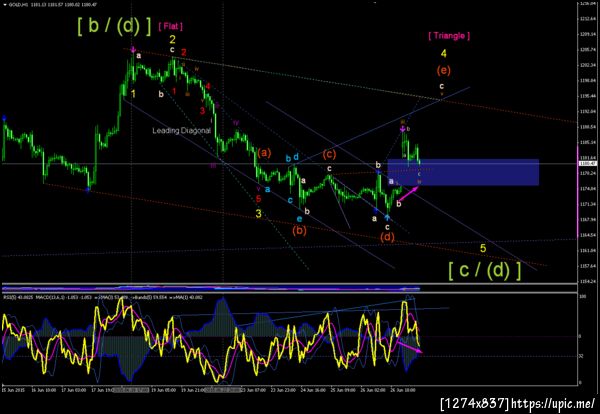The image size is (600, 414).
Task: Click the orange "(a)" wave label
Action: point(264,153)
